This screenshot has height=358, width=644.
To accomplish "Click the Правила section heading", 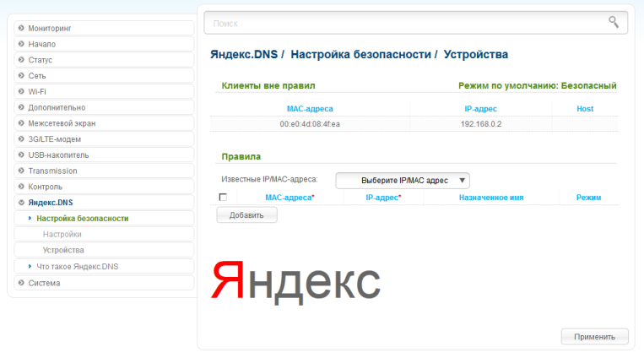I will (x=241, y=156).
